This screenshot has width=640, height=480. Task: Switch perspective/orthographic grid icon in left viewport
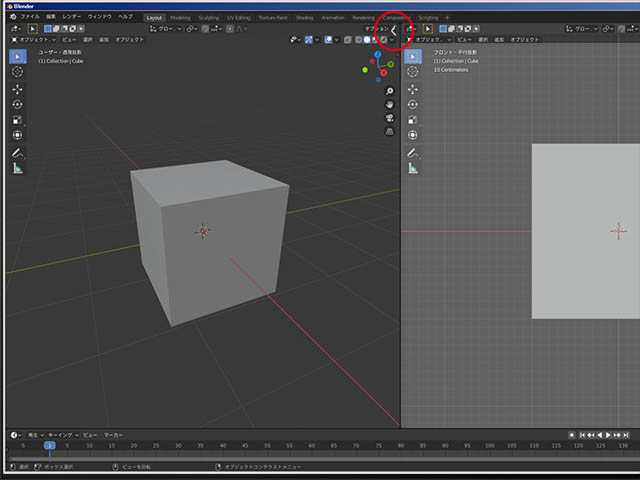(390, 131)
